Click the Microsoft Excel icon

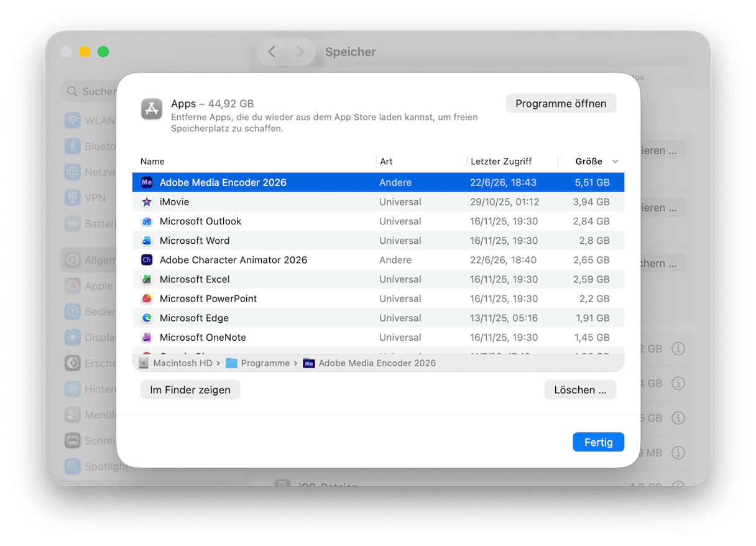147,279
